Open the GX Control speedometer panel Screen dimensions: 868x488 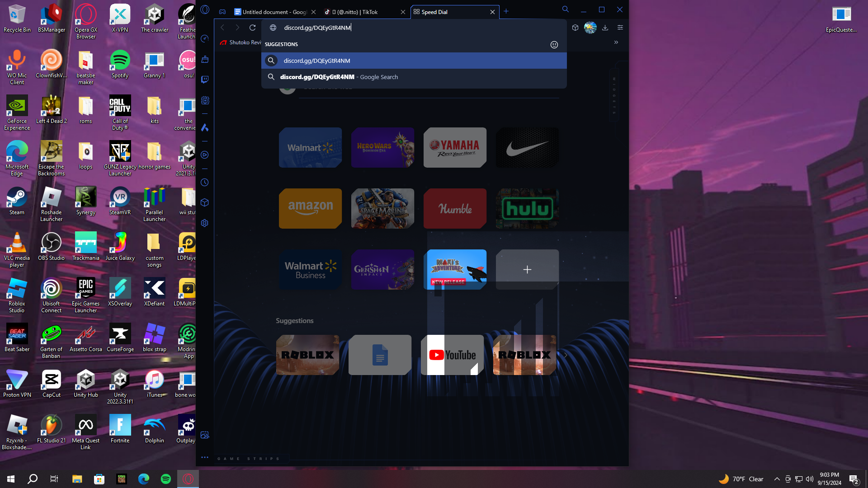coord(205,39)
